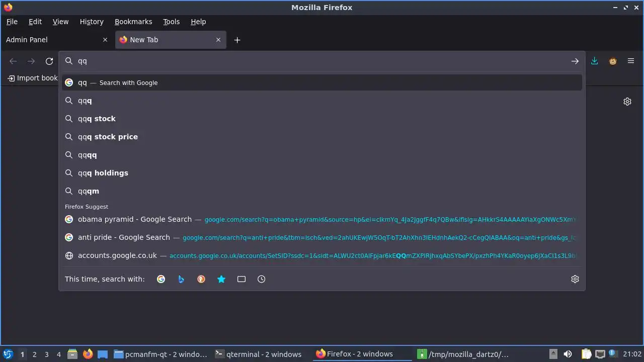Pick the 'qqqq' search suggestion

click(x=322, y=155)
